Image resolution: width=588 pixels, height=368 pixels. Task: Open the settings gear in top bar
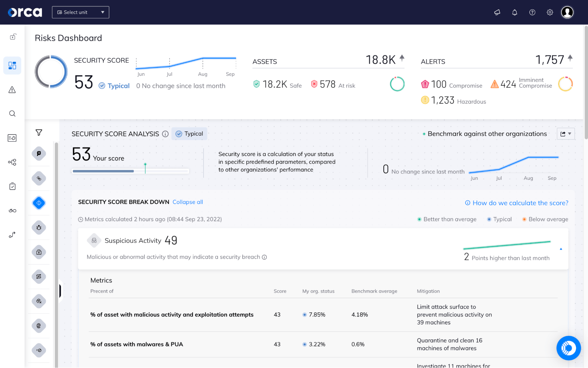click(x=549, y=12)
